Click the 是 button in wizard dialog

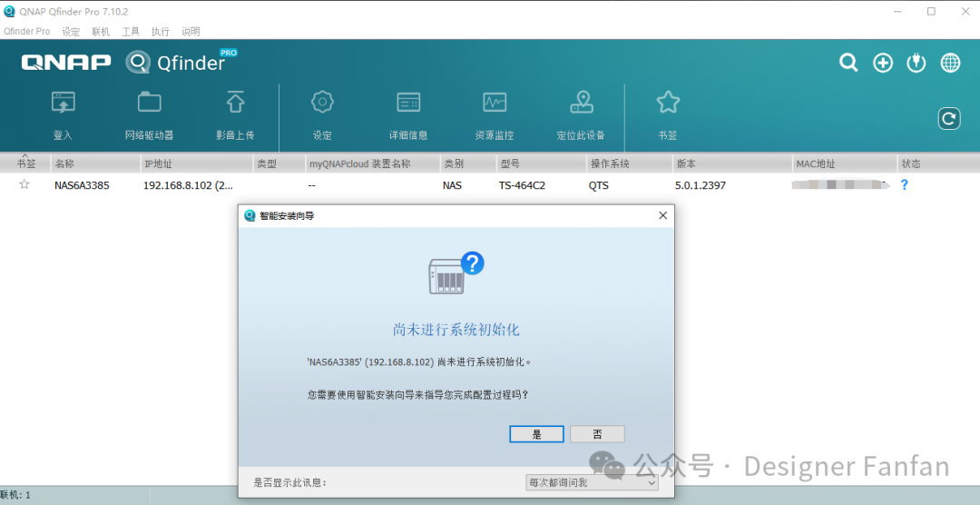(536, 434)
